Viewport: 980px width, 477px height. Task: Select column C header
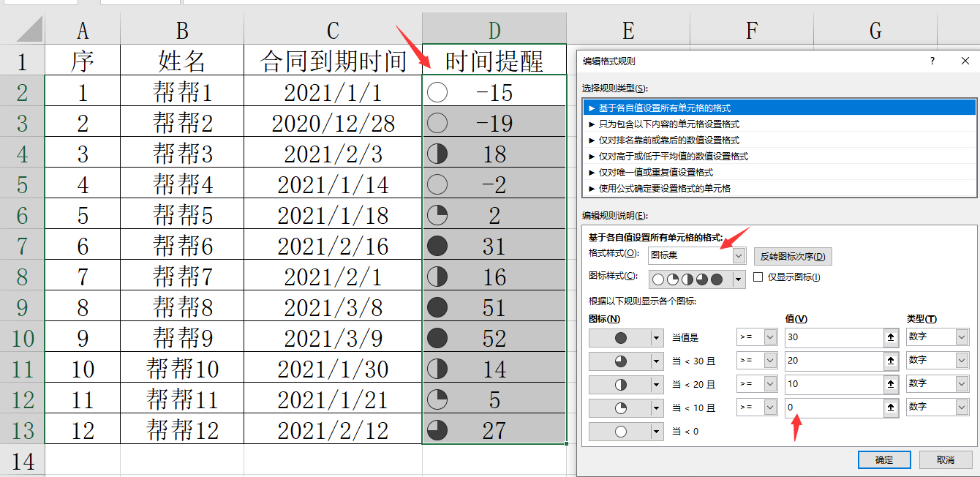[333, 30]
